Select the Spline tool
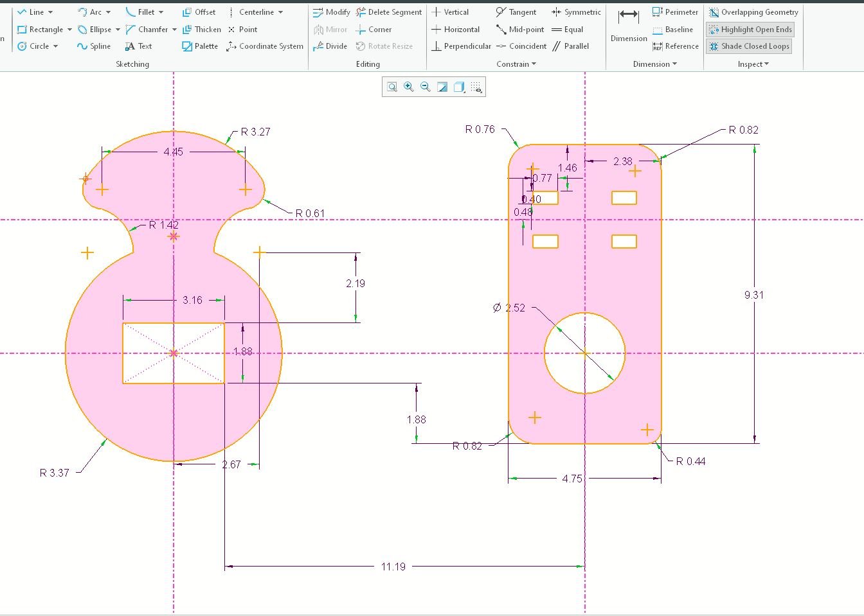 (x=94, y=46)
